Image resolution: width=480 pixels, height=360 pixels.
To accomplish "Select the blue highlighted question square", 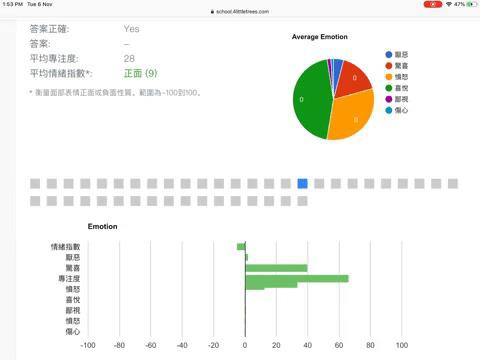I will click(x=302, y=184).
